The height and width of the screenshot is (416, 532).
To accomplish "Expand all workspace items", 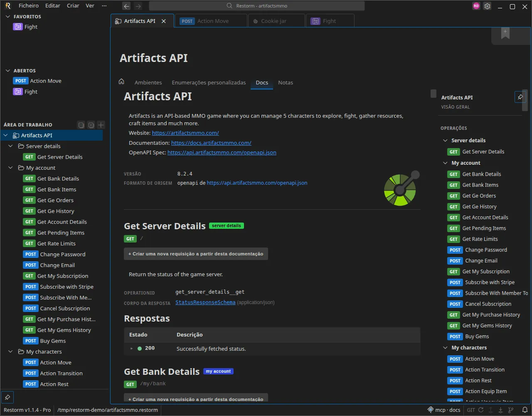I will (91, 125).
